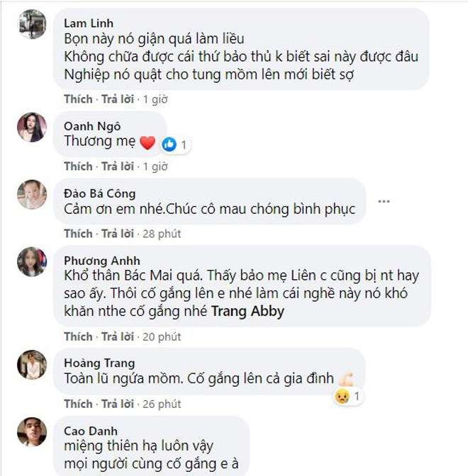The height and width of the screenshot is (476, 468).
Task: Toggle Thích on Phương Anhh's comment
Action: [78, 336]
